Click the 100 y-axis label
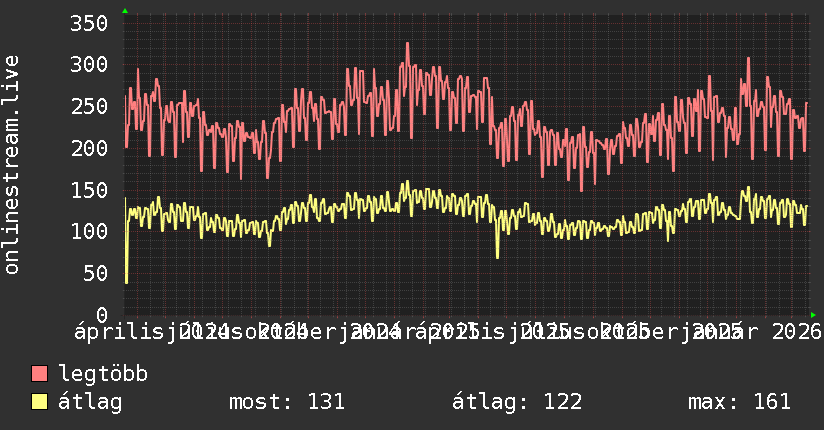 click(x=89, y=231)
